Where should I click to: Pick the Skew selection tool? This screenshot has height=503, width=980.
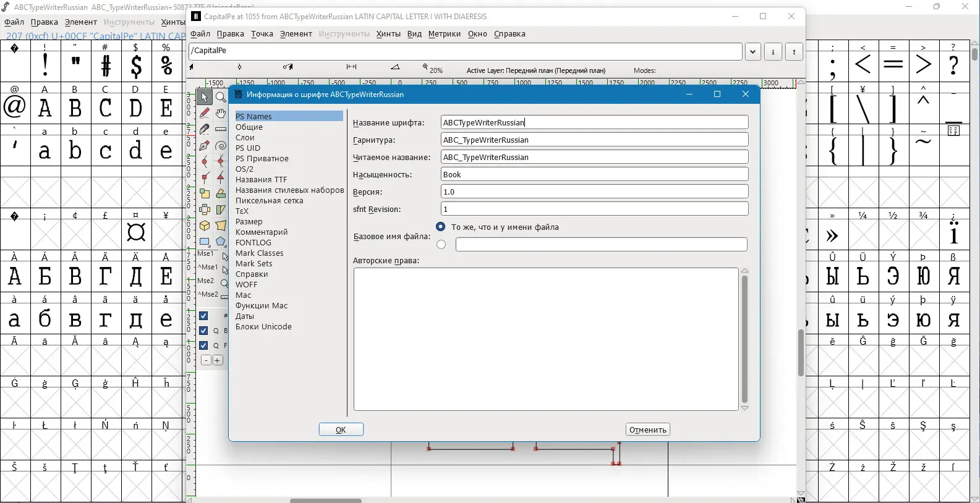(x=221, y=210)
